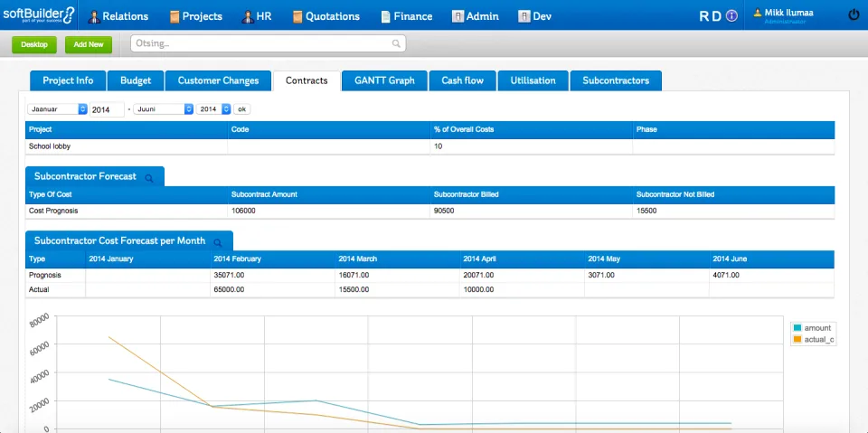Viewport: 868px width, 433px height.
Task: Click magnifier beside Subcontractor Cost Forecast per Month
Action: click(x=218, y=242)
